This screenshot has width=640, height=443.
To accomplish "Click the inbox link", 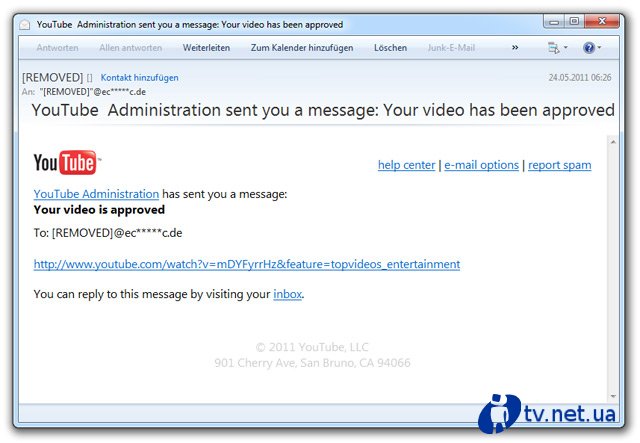I will click(x=287, y=294).
